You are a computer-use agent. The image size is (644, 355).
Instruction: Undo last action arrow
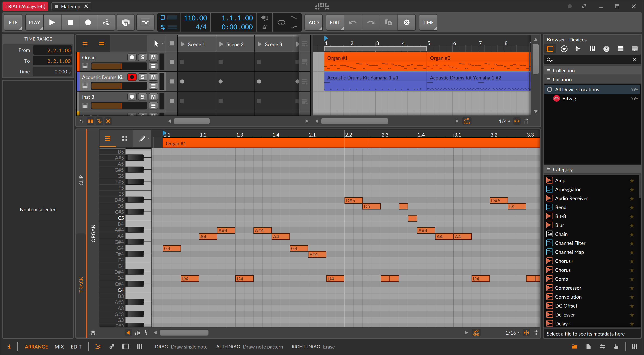[353, 23]
